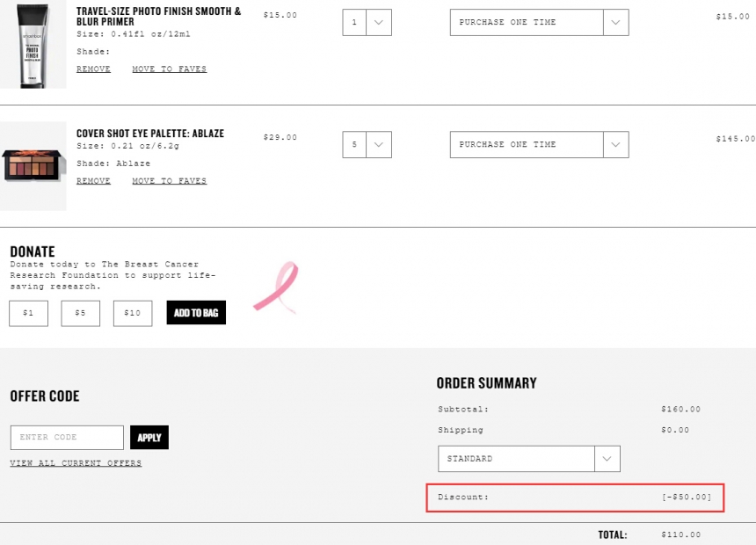This screenshot has height=545, width=756.
Task: Open quantity dropdown arrow for Photo Finish primer
Action: point(379,22)
